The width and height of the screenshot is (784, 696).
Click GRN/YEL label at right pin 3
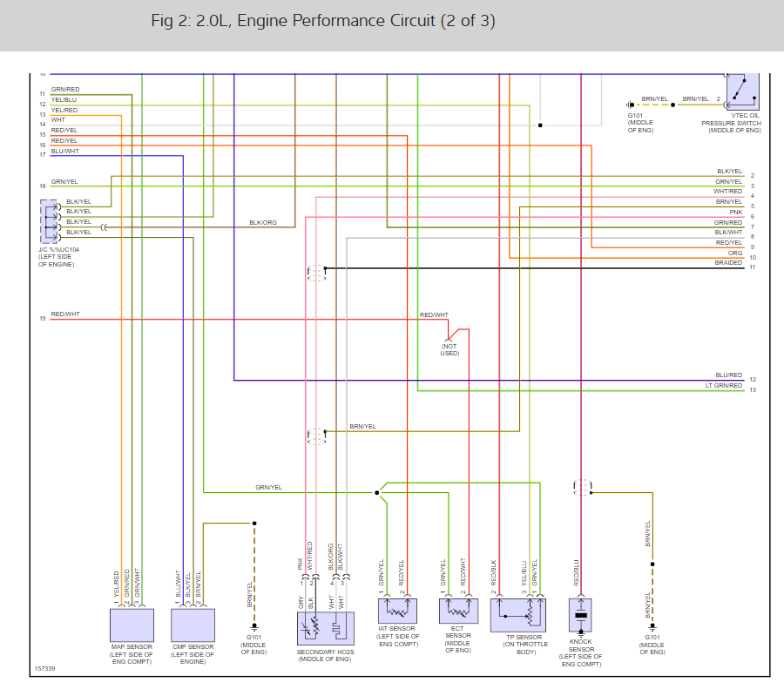(x=728, y=181)
